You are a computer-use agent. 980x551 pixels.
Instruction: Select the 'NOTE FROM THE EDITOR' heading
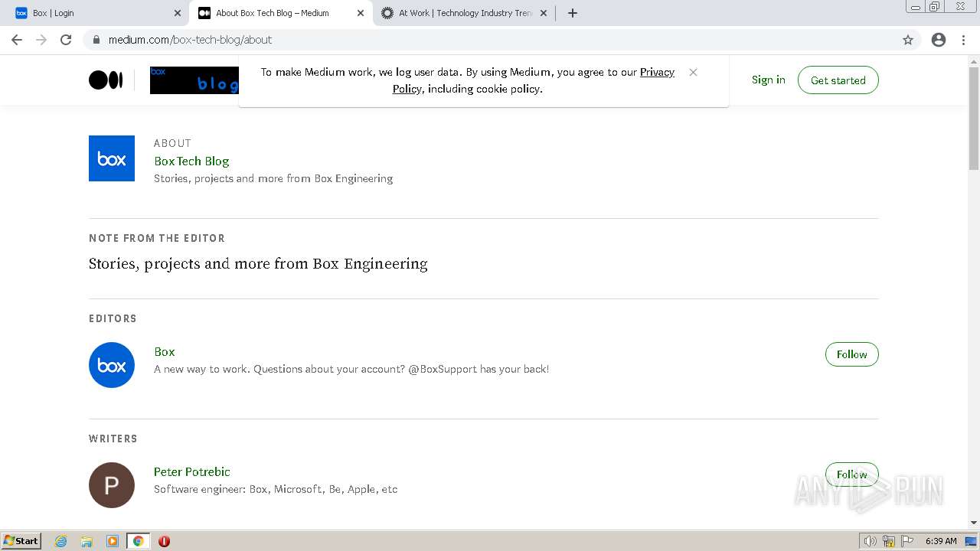[x=157, y=238]
